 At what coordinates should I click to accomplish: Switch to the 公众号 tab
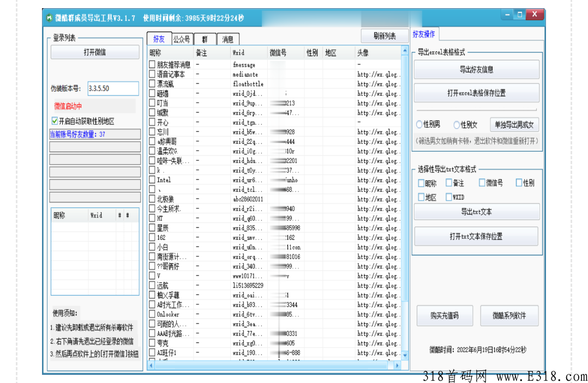182,39
